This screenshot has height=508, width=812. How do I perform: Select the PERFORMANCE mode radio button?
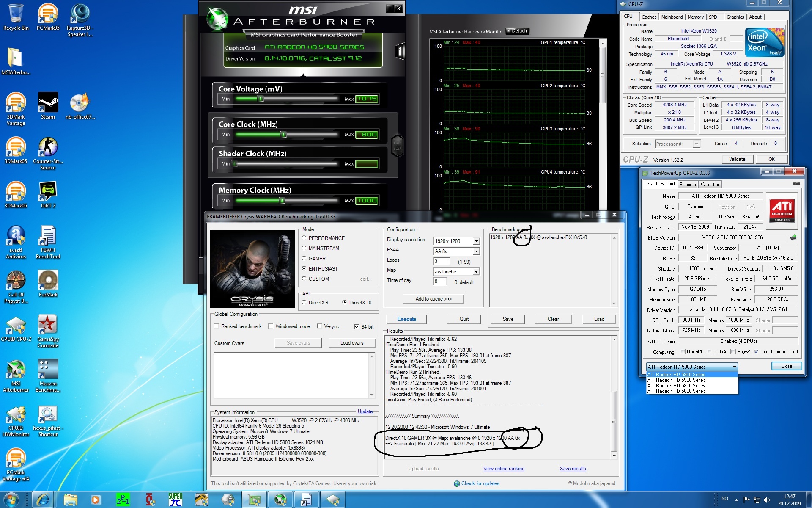304,238
